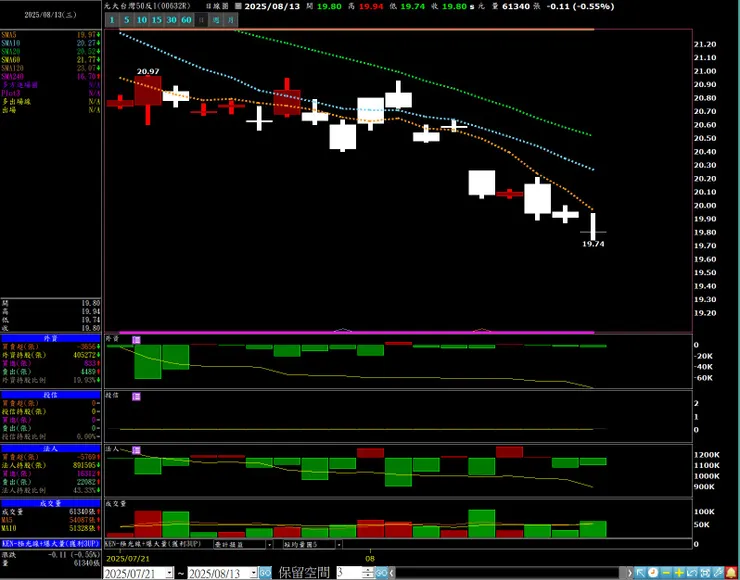Select the monthly (月) chart interval

coord(231,20)
